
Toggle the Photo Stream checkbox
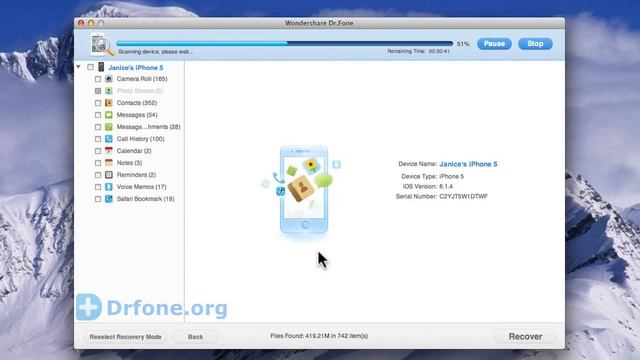98,91
